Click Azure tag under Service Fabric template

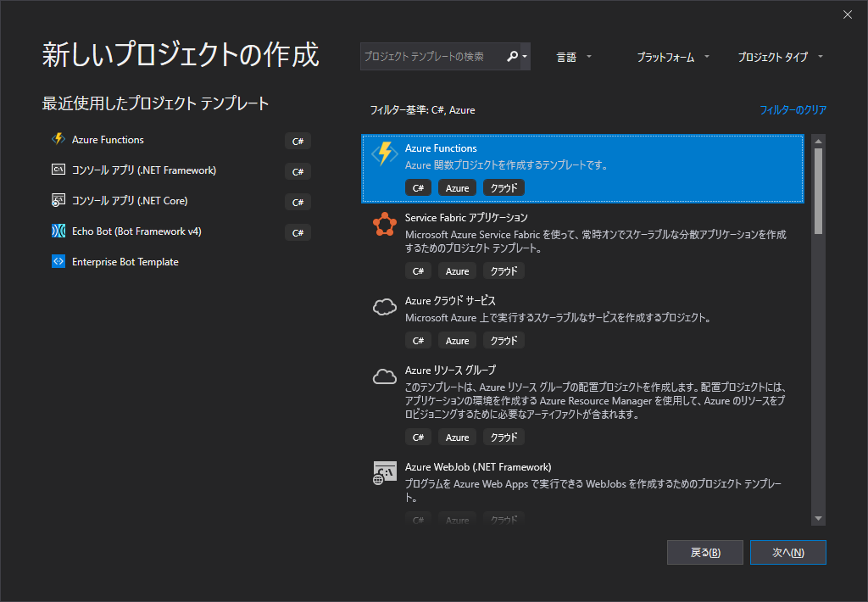[x=457, y=270]
